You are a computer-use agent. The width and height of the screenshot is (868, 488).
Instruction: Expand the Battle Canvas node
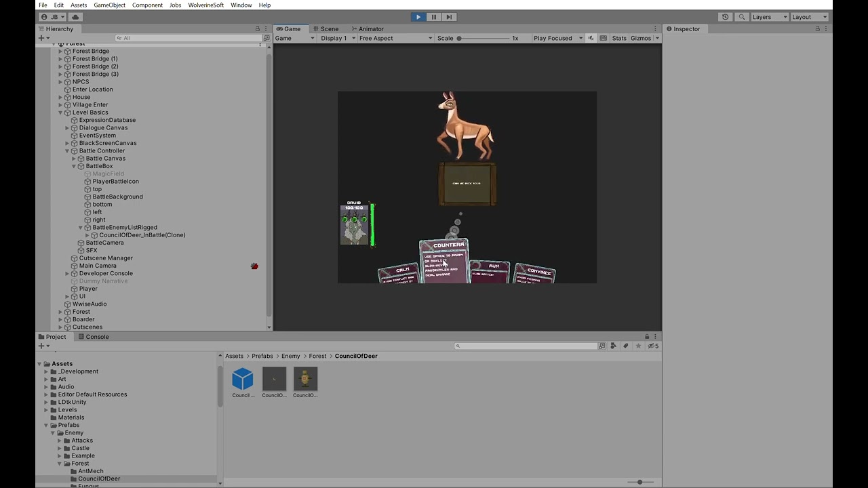pos(74,159)
